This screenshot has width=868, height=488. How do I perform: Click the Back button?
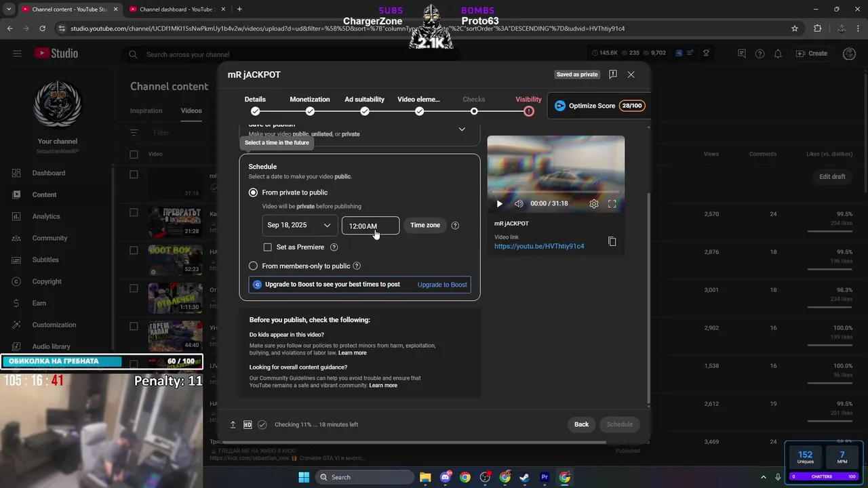pyautogui.click(x=581, y=424)
